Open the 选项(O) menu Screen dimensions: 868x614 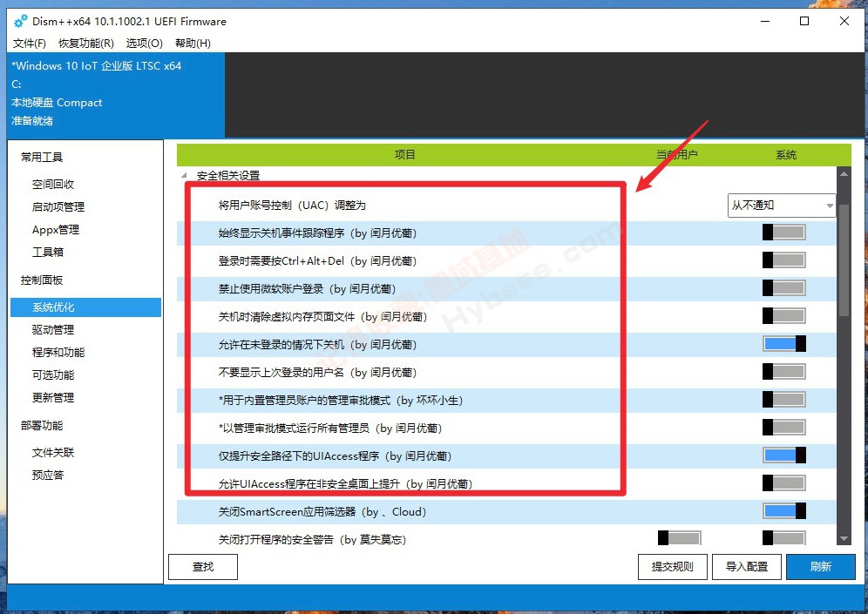[145, 44]
